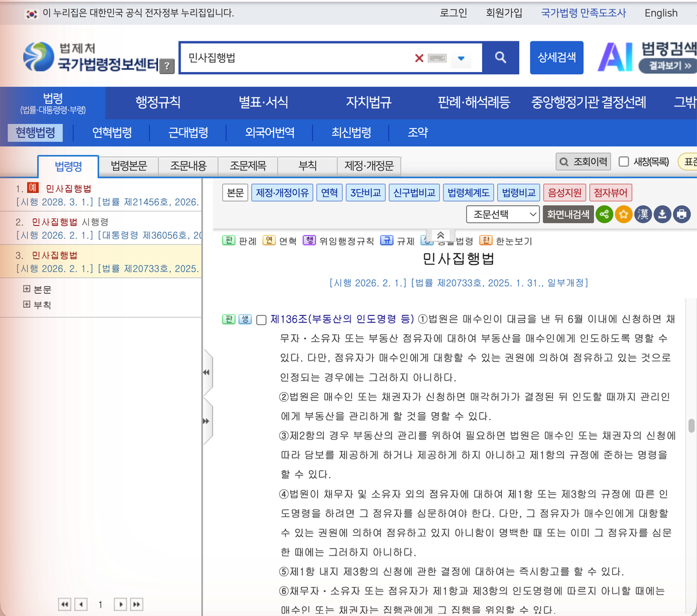The image size is (697, 616).
Task: Open the 별표·서식 main menu
Action: [x=263, y=103]
